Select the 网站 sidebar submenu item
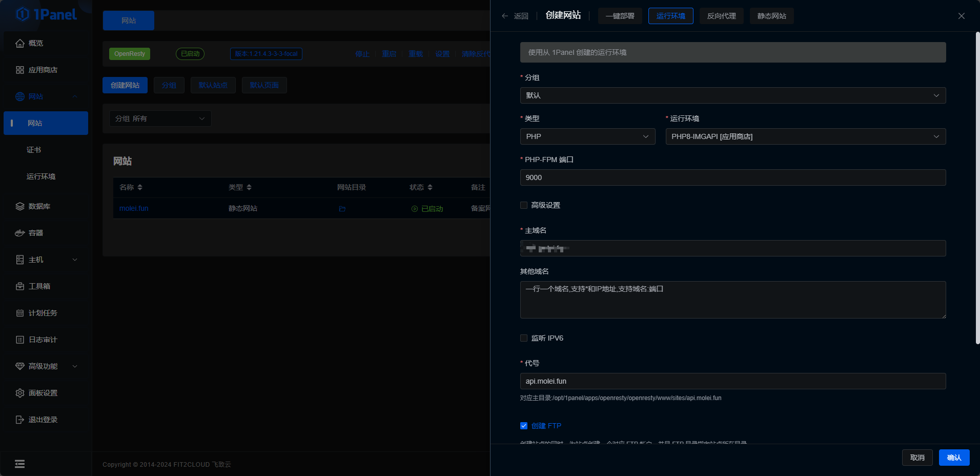The image size is (980, 476). click(46, 123)
